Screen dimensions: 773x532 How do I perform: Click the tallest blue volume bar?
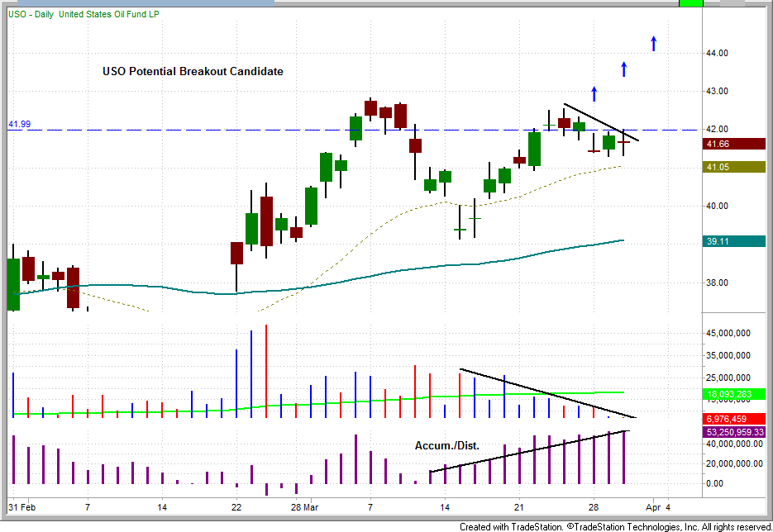(x=251, y=374)
